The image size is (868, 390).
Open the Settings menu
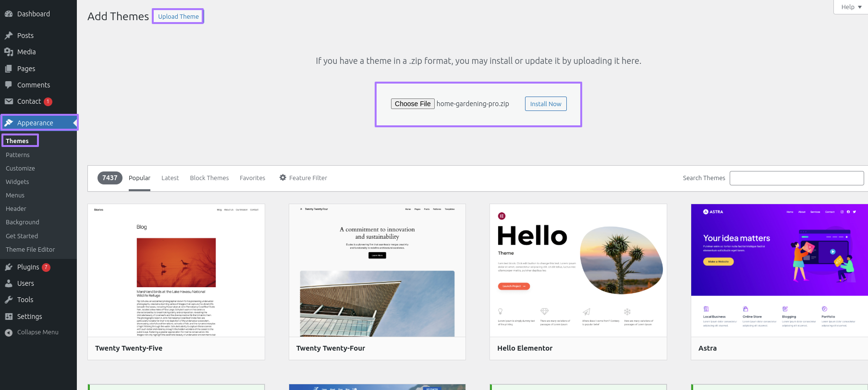[38, 317]
